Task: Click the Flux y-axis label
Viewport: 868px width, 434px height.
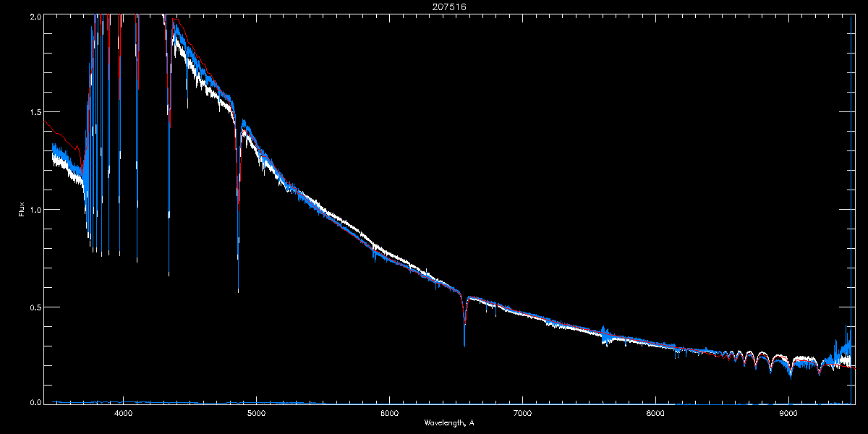Action: 21,209
